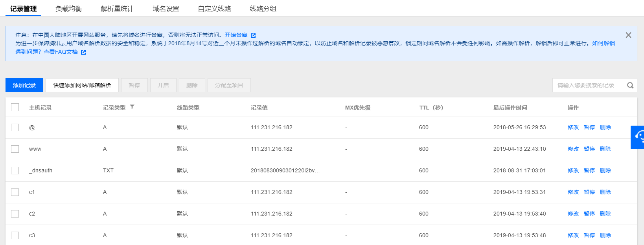The image size is (644, 245).
Task: Click 删除 for the c1 record
Action: pos(605,192)
